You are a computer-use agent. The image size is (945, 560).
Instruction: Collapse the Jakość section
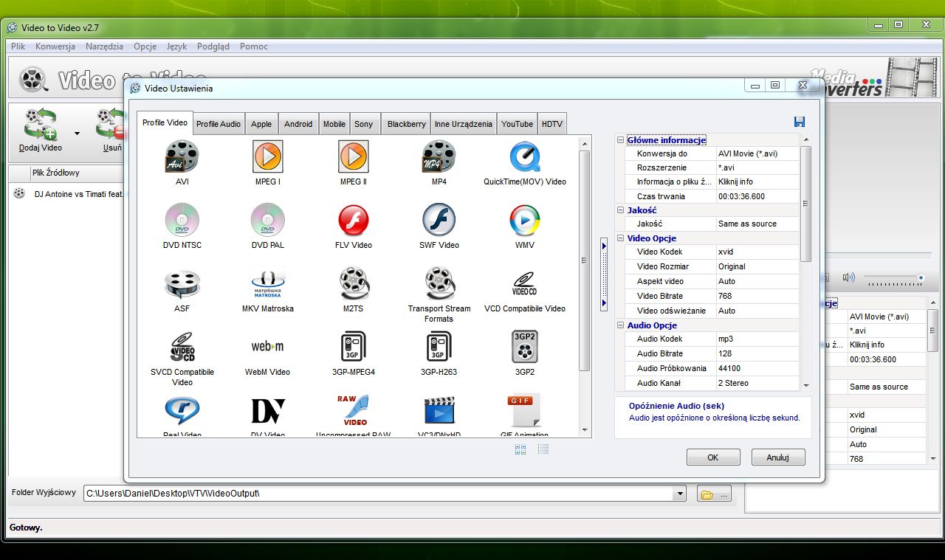coord(620,210)
